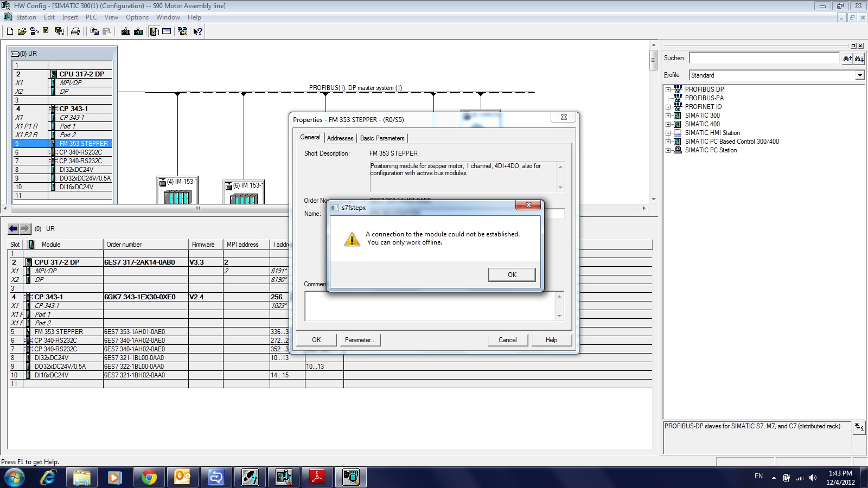Select PROFIBUS-PA in the catalog tree
868x488 pixels.
pyautogui.click(x=704, y=98)
